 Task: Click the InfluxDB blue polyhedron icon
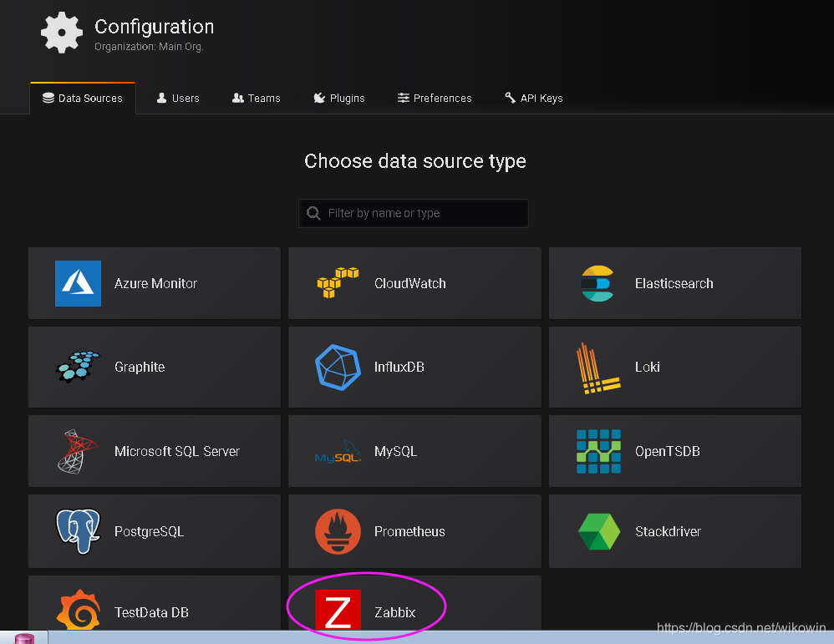pyautogui.click(x=338, y=368)
